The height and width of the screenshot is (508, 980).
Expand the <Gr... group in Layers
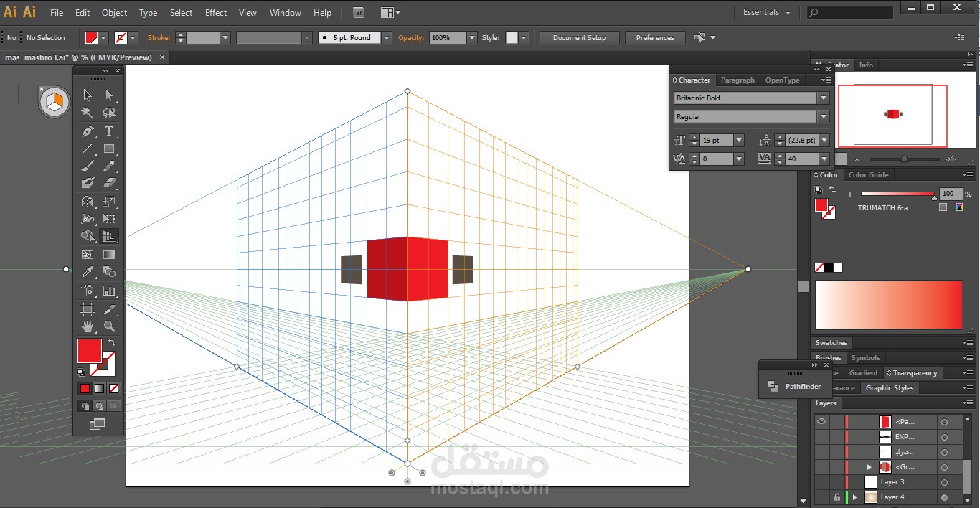point(870,467)
